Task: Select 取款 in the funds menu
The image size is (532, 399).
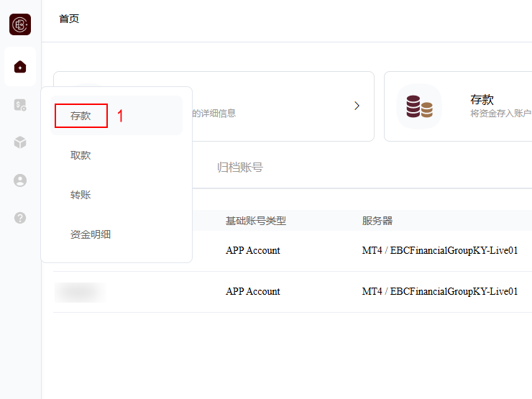Action: tap(81, 155)
